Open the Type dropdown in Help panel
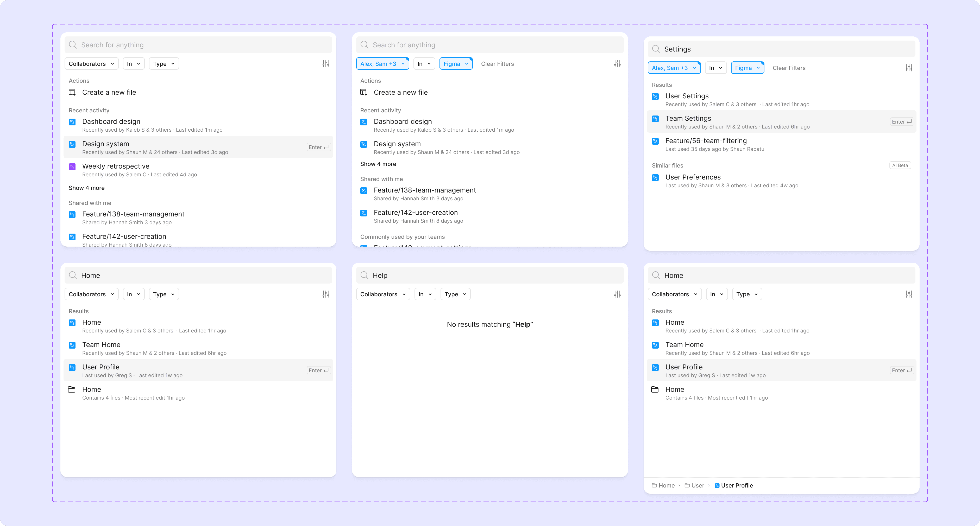This screenshot has width=980, height=526. 455,294
